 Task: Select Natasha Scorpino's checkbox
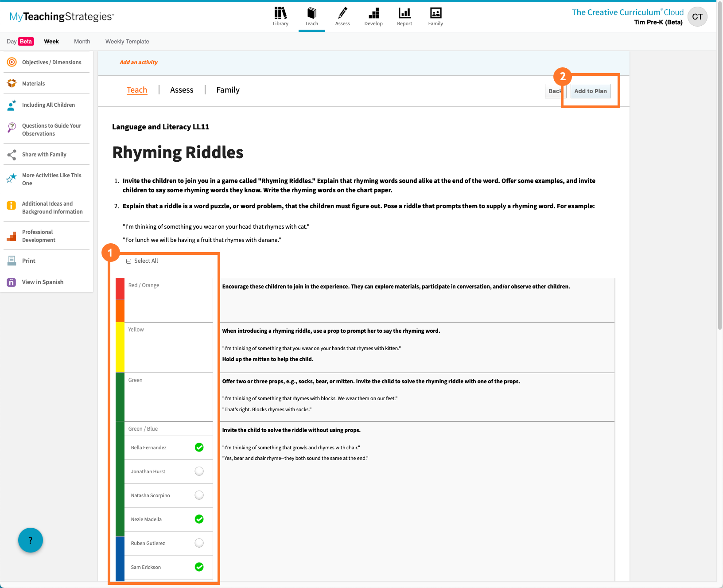coord(199,495)
